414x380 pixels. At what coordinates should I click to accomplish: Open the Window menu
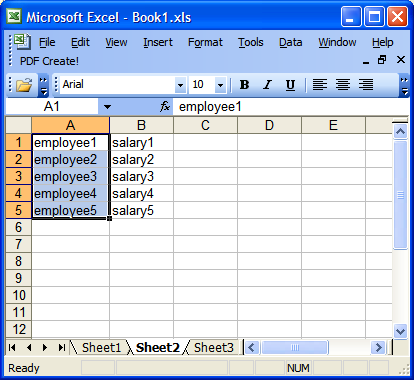[337, 42]
